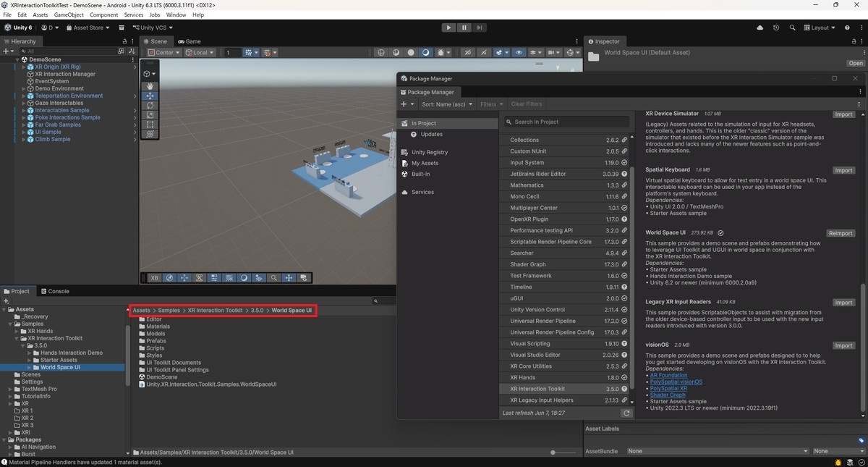
Task: Select Starter Assets folder in Project tree
Action: [59, 360]
